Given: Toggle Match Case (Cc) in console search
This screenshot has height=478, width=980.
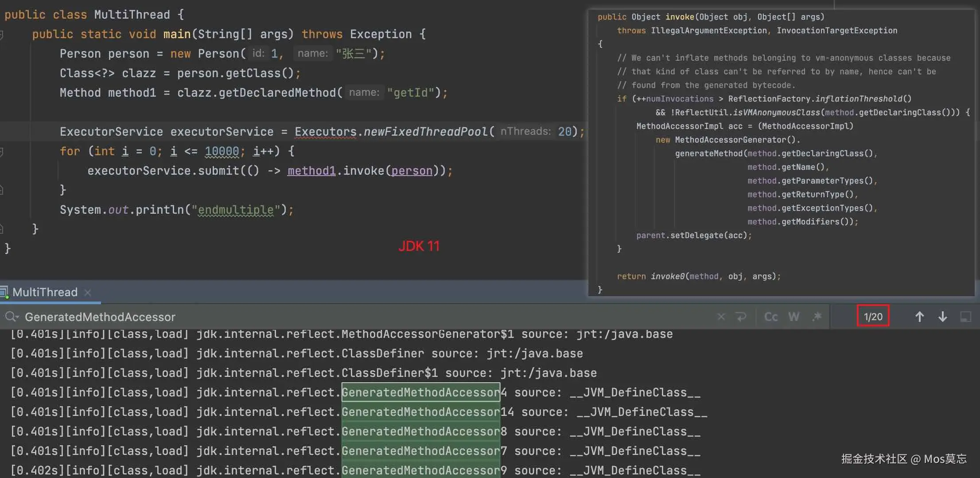Looking at the screenshot, I should (x=771, y=317).
